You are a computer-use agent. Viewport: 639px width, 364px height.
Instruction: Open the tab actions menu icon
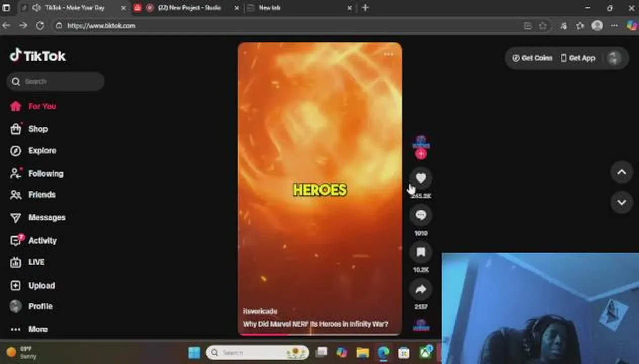click(6, 8)
